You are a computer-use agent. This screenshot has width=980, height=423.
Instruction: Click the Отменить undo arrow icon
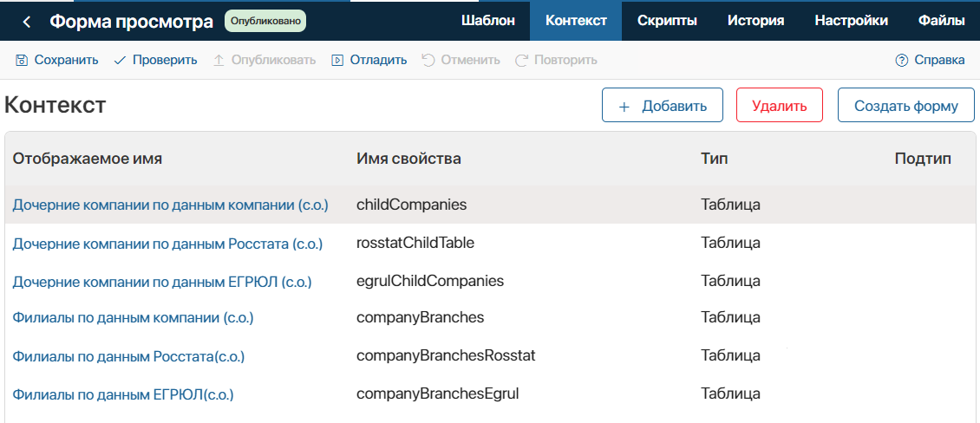[x=428, y=61]
